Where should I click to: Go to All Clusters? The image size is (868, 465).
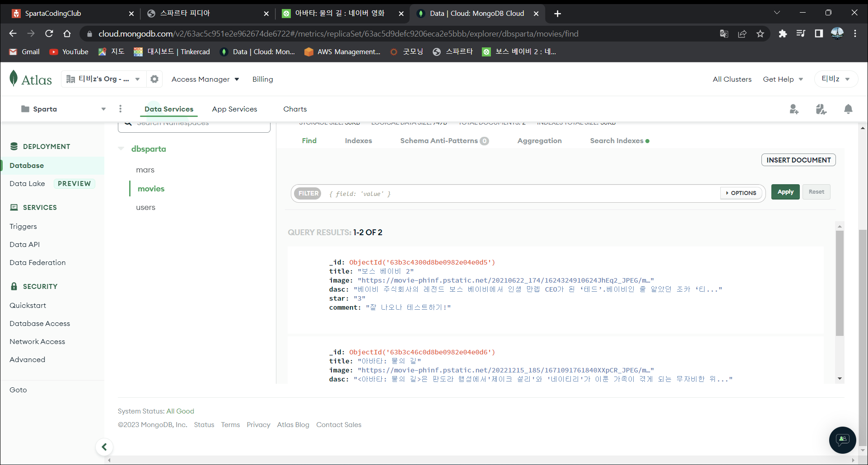[732, 79]
